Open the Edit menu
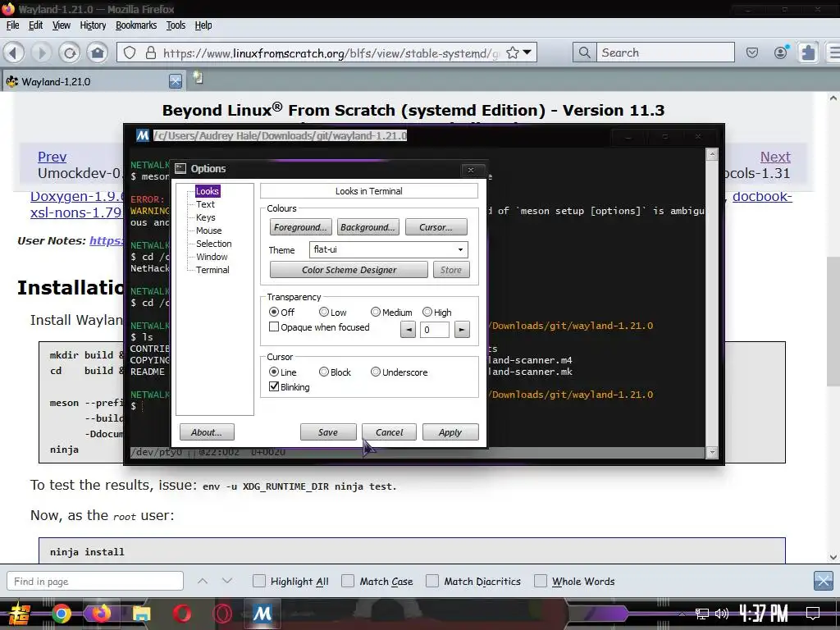840x630 pixels. [35, 25]
